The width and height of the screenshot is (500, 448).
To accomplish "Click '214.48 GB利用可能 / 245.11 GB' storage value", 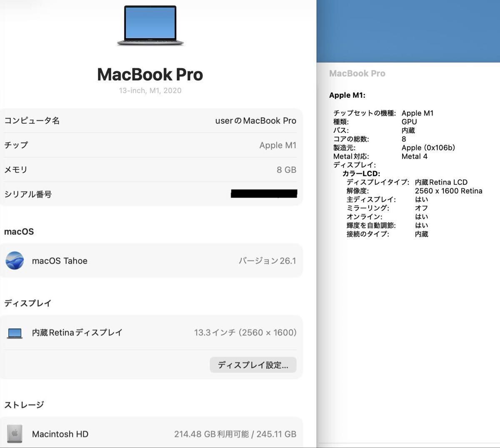I will pos(235,434).
